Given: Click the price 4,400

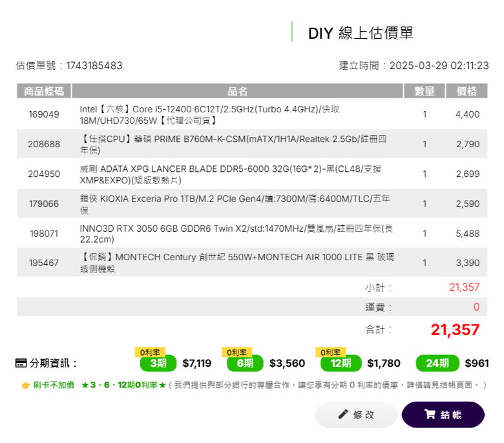Looking at the screenshot, I should pyautogui.click(x=467, y=114).
